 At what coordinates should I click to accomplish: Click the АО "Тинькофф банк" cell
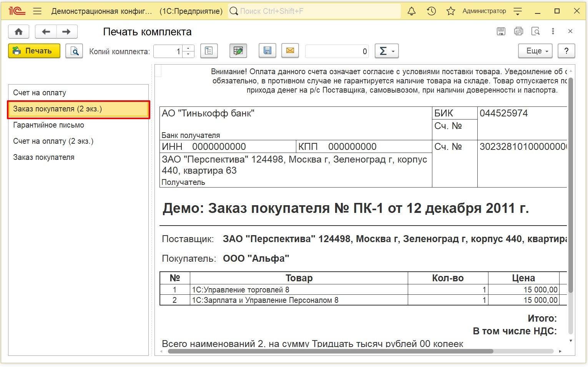296,123
